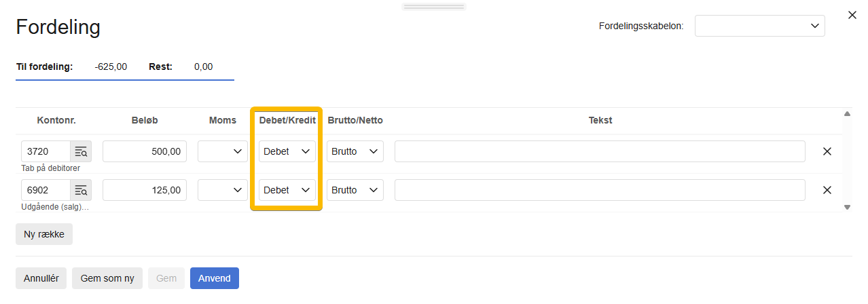This screenshot has width=868, height=304.
Task: Open account lookup for account 6902
Action: [x=81, y=190]
